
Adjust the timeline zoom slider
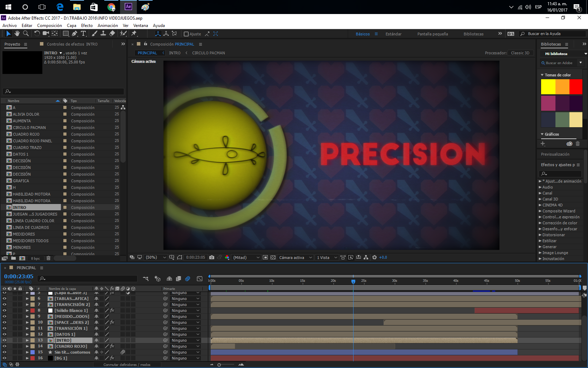(219, 365)
